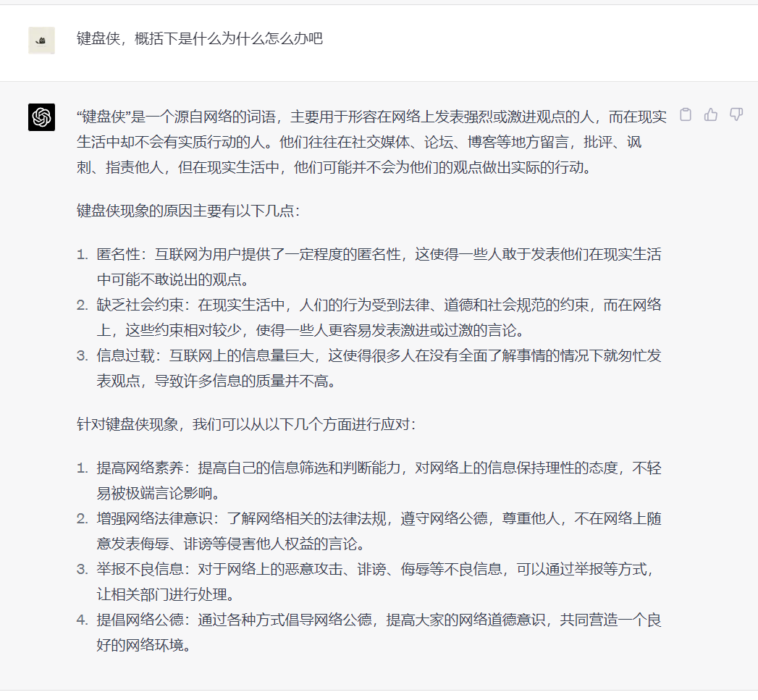Screen dimensions: 758x700
Task: Click the thumbs down icon
Action: pyautogui.click(x=736, y=114)
